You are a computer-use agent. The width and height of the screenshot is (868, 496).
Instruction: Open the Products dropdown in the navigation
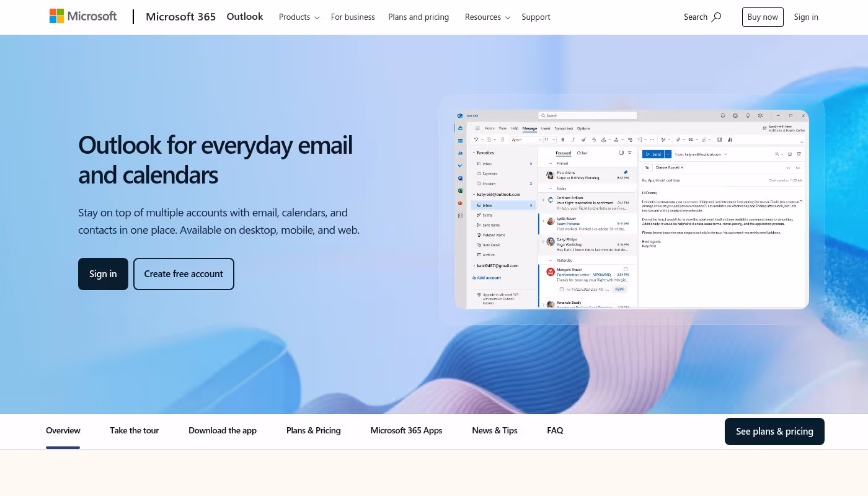tap(299, 17)
